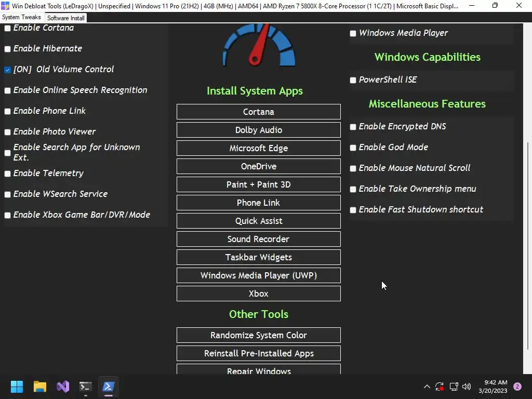Enable Online Speech Recognition checkbox
Screen dimensions: 532x399
7,90
